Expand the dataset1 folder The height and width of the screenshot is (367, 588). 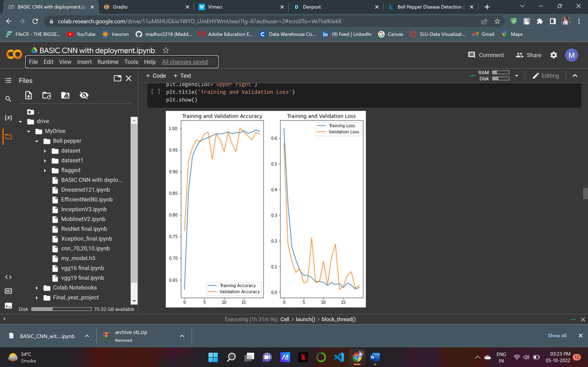(x=45, y=161)
